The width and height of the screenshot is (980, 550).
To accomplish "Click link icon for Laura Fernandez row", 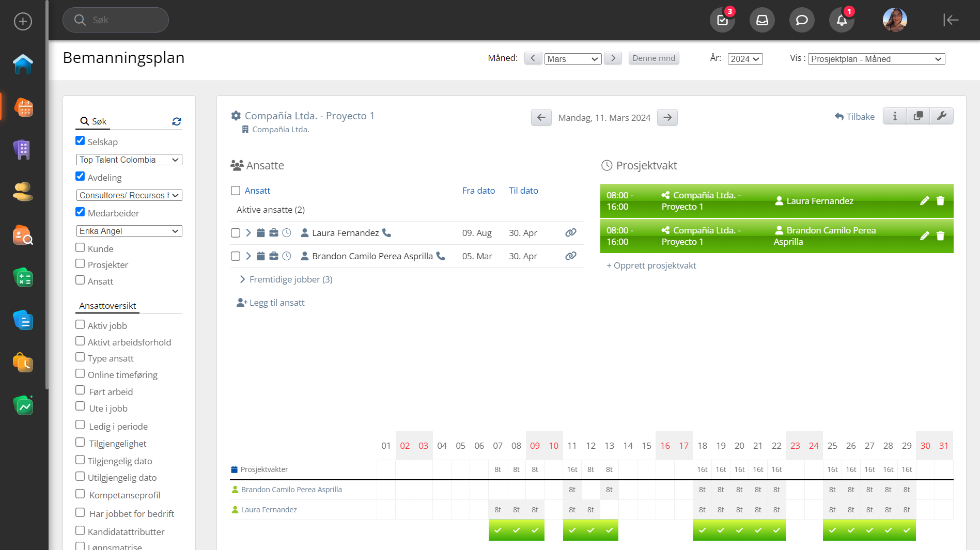I will coord(570,233).
